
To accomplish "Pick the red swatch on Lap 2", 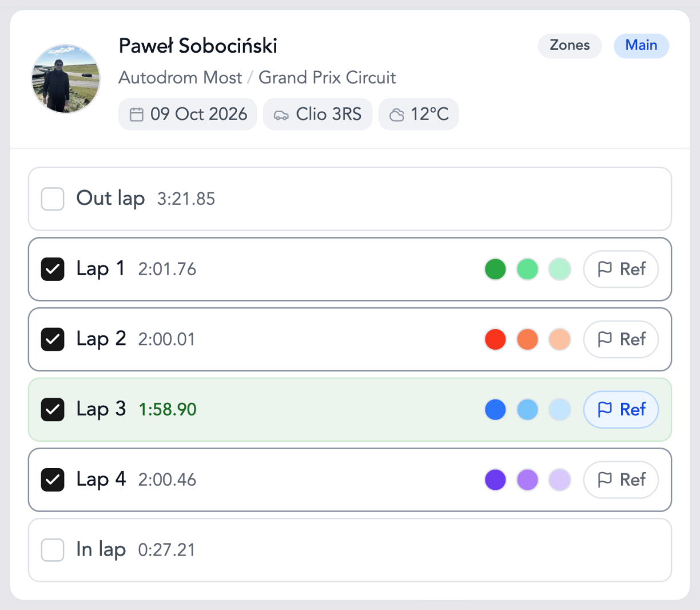I will (495, 339).
